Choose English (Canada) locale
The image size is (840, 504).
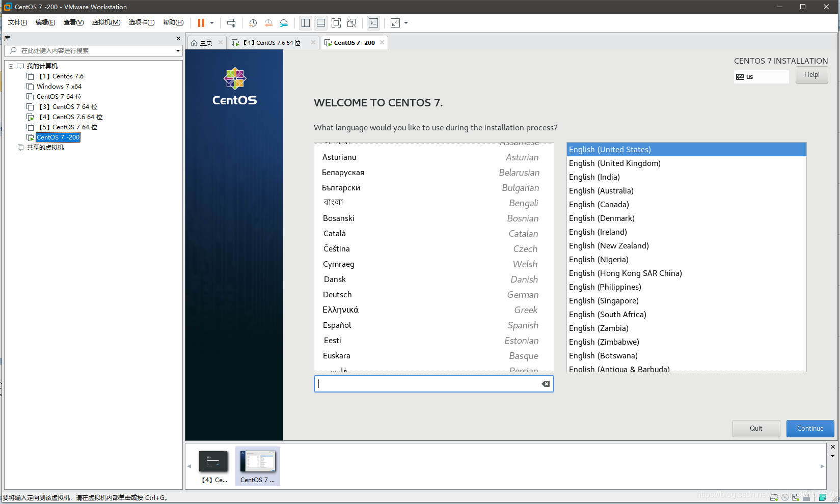(x=686, y=205)
